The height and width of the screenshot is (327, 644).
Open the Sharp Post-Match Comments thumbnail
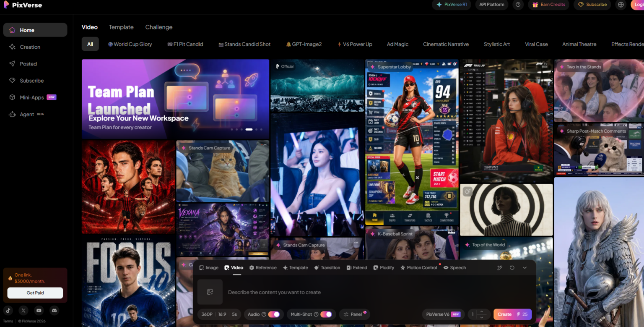point(599,149)
